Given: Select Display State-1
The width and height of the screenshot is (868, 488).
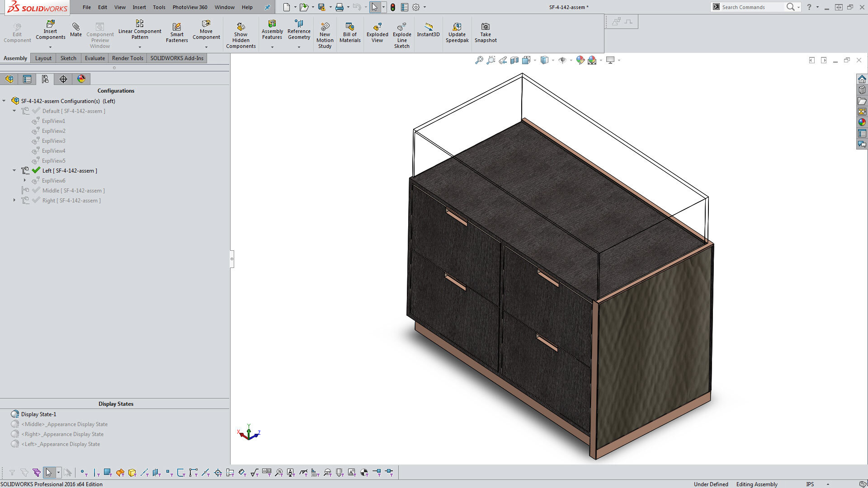Looking at the screenshot, I should point(38,414).
